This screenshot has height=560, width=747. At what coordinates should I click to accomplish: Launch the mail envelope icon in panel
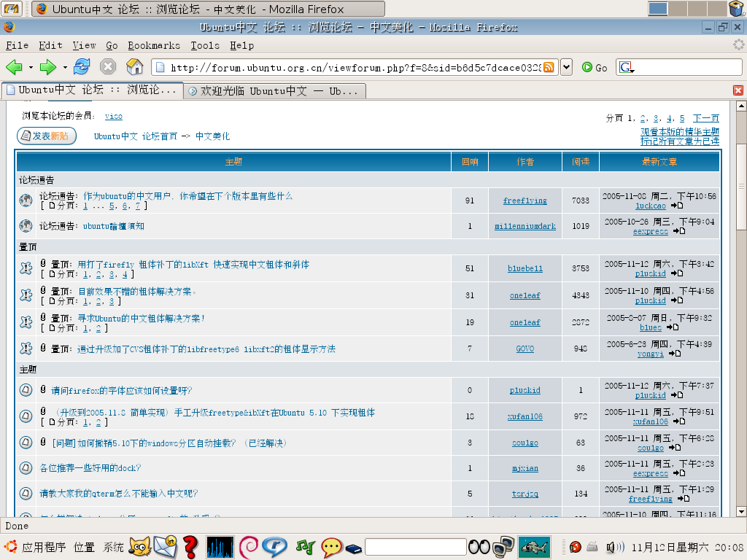click(166, 547)
